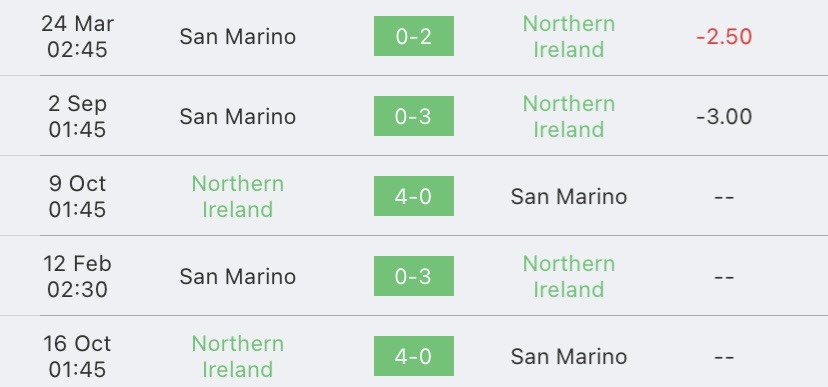Open the 4-0 score on 16 Oct
Screen dimensions: 828x387
point(413,356)
